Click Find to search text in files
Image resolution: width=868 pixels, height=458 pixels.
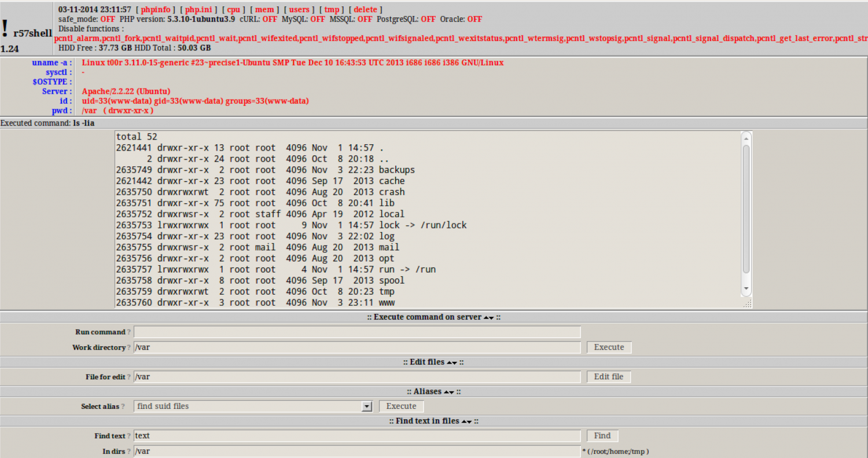tap(602, 435)
